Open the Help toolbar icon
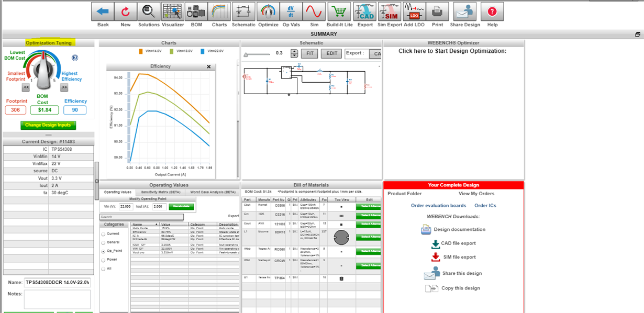Image resolution: width=644 pixels, height=313 pixels. coord(492,12)
